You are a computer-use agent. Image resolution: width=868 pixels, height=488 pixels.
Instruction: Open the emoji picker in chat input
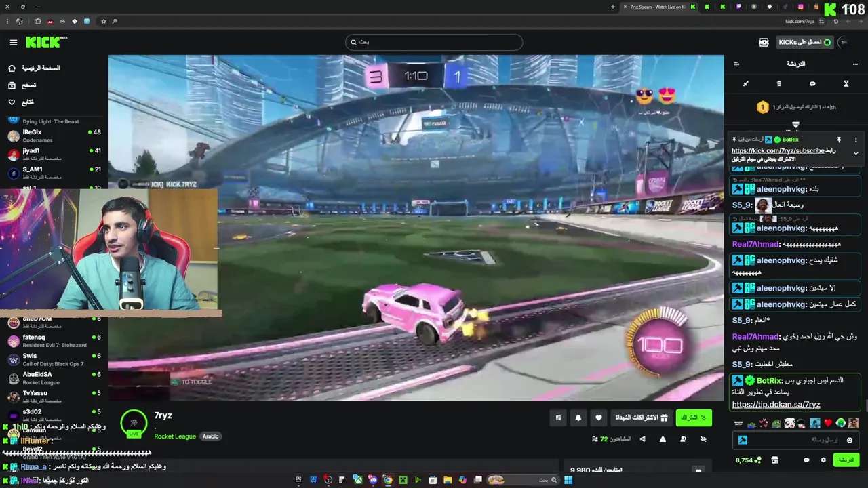click(x=849, y=440)
